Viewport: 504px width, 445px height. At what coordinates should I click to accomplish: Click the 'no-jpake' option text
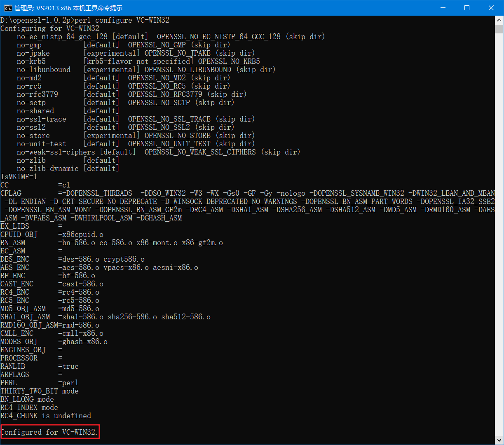click(x=33, y=53)
